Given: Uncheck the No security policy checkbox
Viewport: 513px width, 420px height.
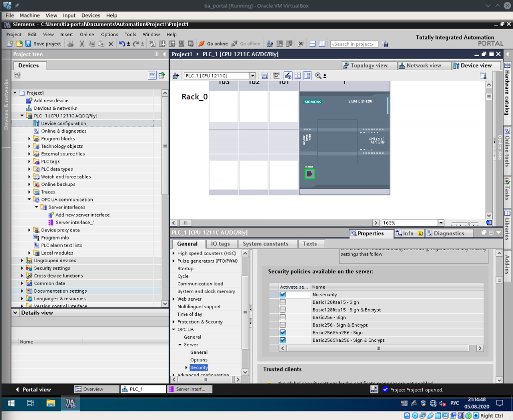Looking at the screenshot, I should (x=283, y=295).
